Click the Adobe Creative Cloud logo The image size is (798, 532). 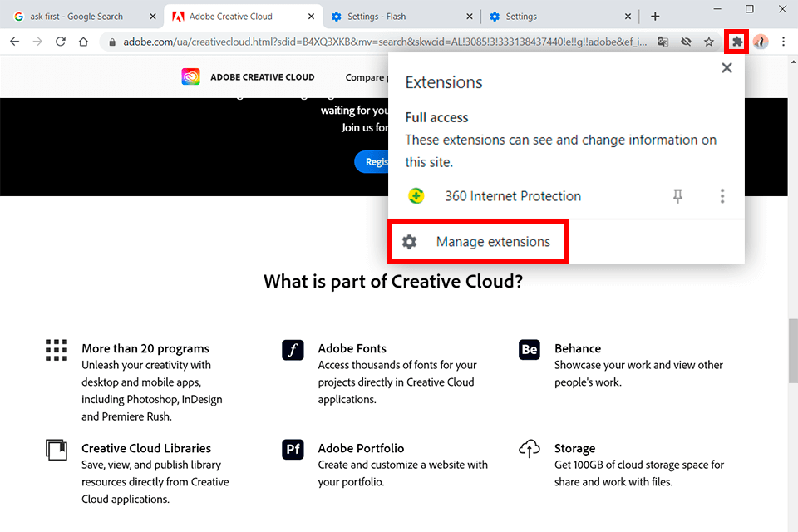tap(191, 76)
